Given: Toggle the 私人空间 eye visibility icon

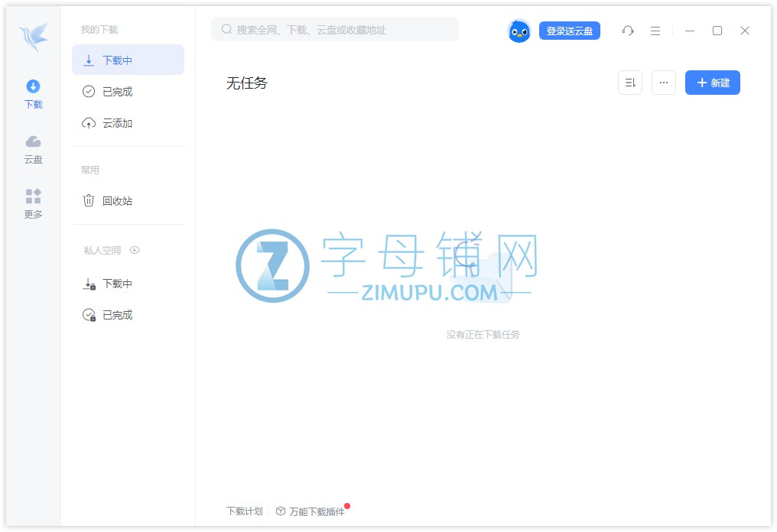Looking at the screenshot, I should [x=135, y=250].
